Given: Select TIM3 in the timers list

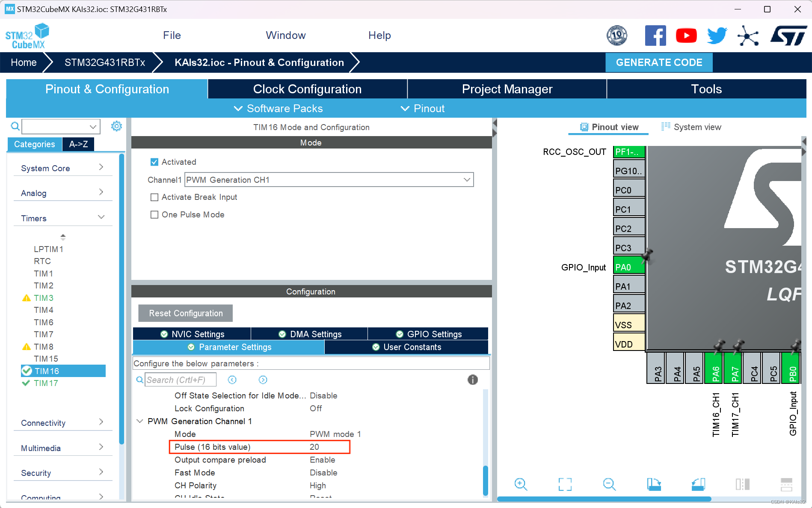Looking at the screenshot, I should click(44, 297).
